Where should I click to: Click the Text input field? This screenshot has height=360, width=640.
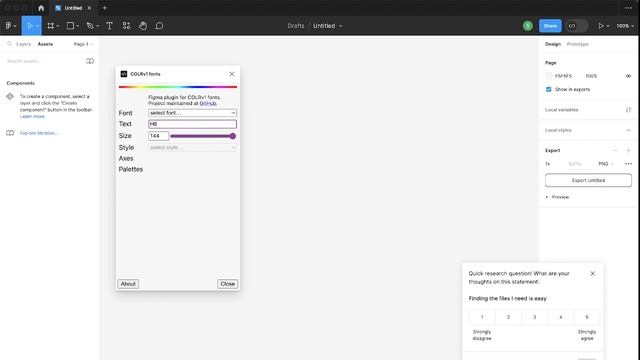click(x=192, y=124)
